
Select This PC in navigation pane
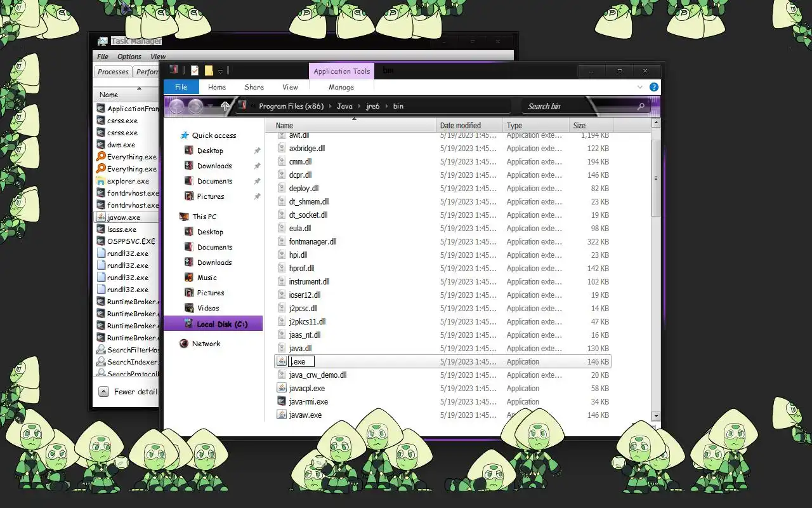pos(204,217)
